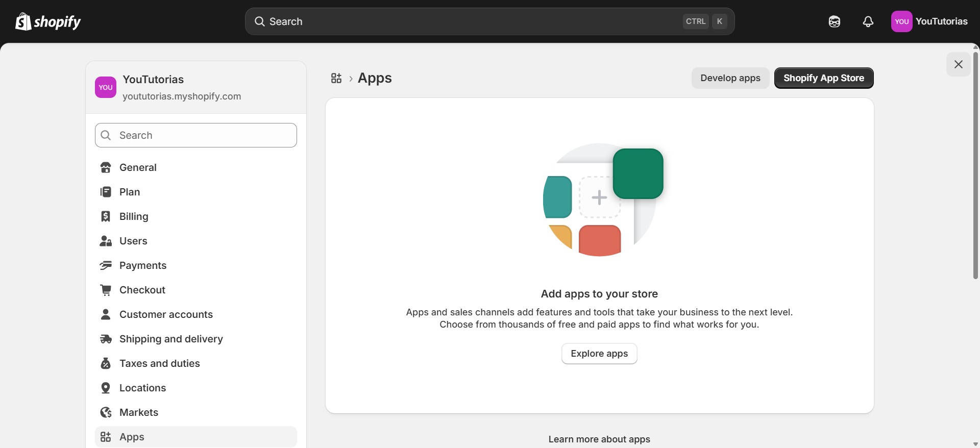This screenshot has width=980, height=448.
Task: Open the notifications bell
Action: coord(868,21)
